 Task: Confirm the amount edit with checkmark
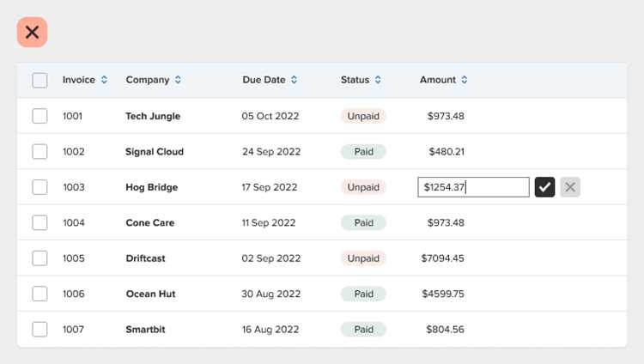tap(544, 187)
